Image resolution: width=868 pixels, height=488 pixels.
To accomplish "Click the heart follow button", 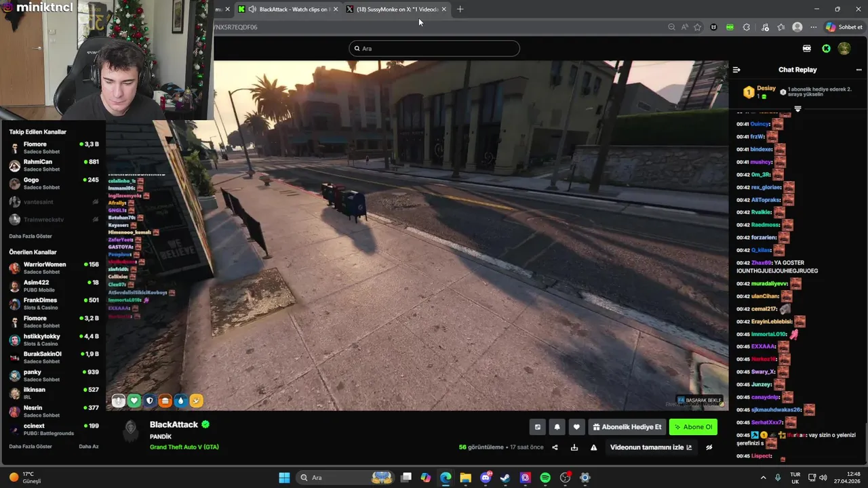I will tap(576, 427).
